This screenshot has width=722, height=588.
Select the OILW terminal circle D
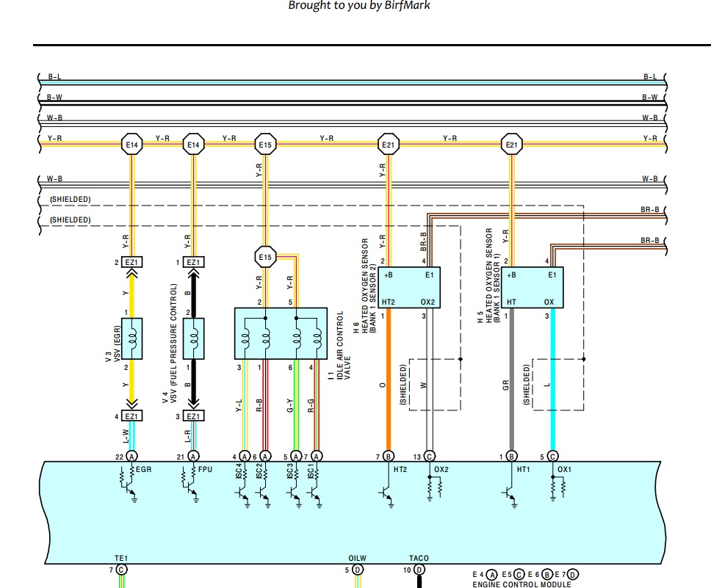click(x=357, y=570)
